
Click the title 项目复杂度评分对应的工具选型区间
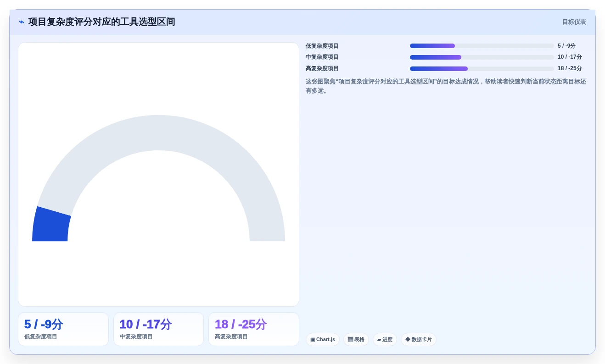click(101, 22)
